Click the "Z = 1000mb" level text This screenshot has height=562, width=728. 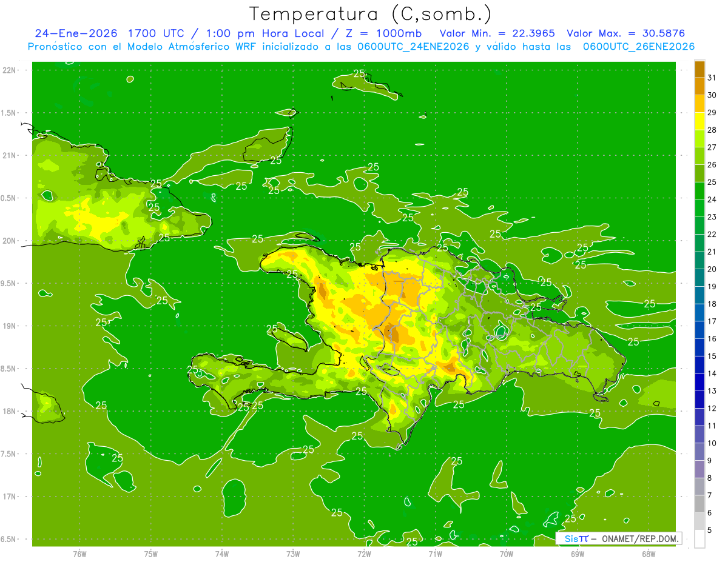[383, 33]
